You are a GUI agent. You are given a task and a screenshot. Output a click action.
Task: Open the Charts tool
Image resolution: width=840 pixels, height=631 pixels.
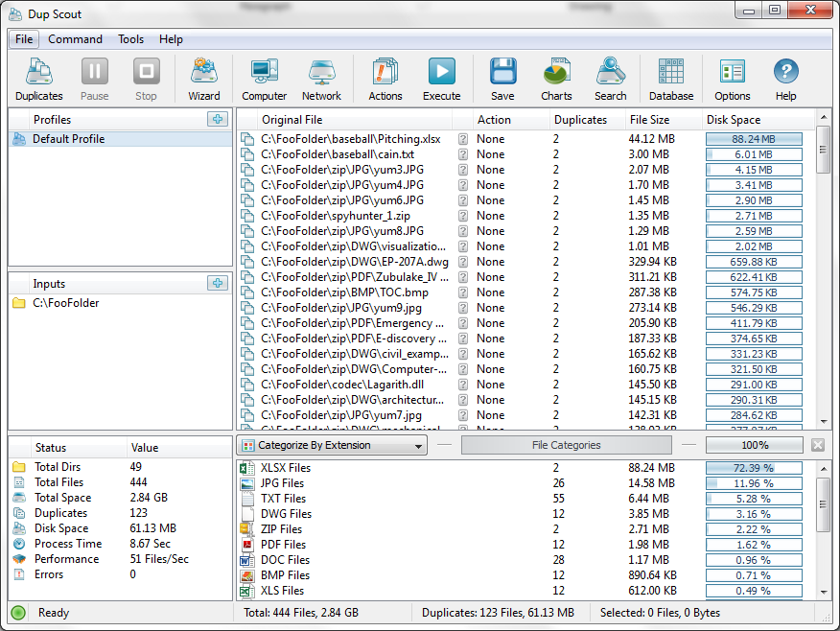tap(556, 80)
